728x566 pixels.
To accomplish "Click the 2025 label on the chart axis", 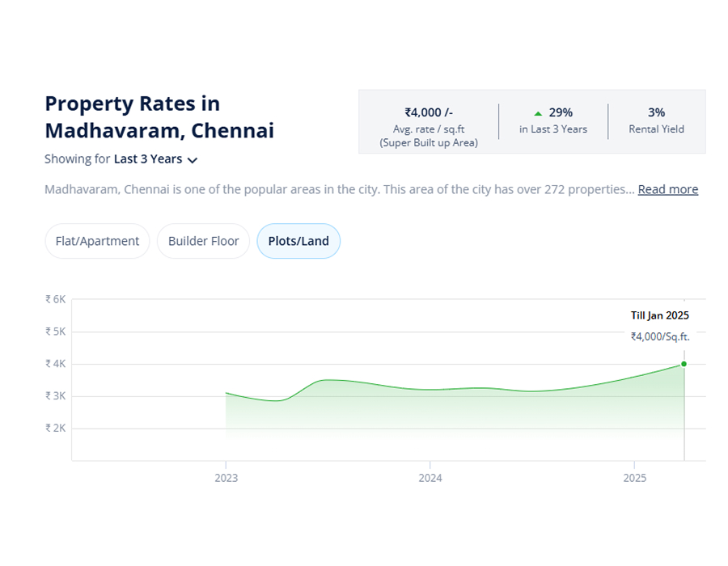I will [635, 478].
